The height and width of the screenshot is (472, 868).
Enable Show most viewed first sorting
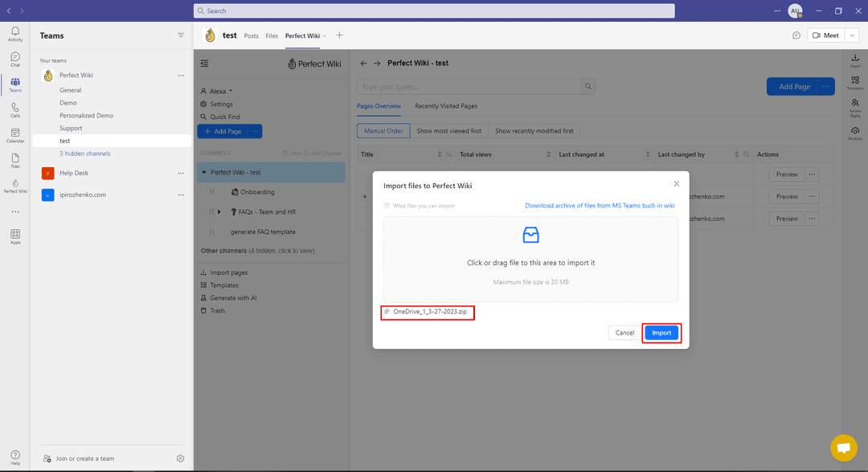pyautogui.click(x=449, y=130)
